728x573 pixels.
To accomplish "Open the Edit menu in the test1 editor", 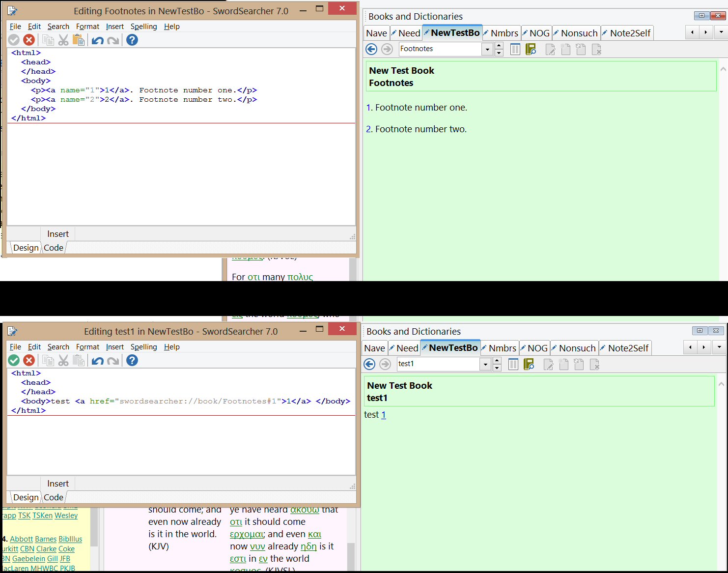I will [x=34, y=347].
